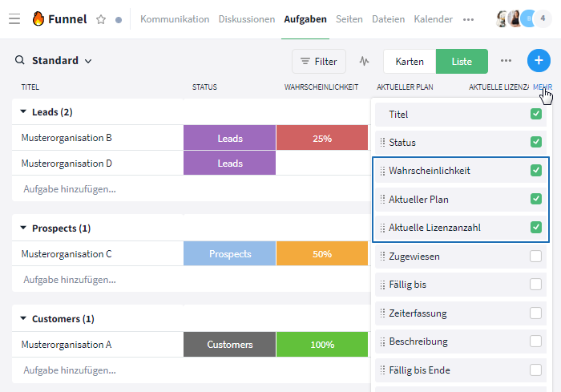Open more tabs ellipsis in top navigation
561x392 pixels.
pyautogui.click(x=468, y=19)
